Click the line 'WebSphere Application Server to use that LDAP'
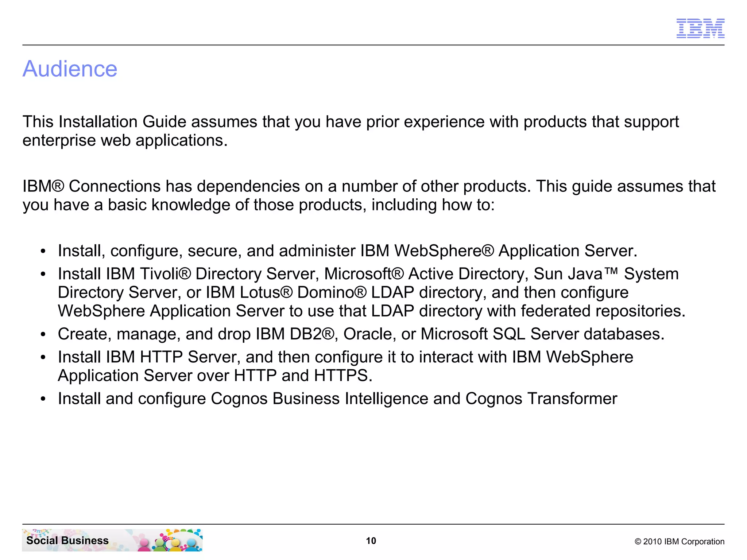 tap(372, 311)
